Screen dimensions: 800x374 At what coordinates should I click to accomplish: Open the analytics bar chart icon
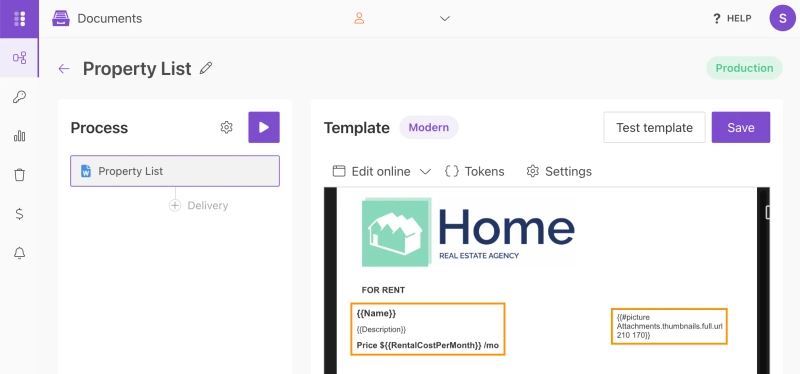click(19, 136)
